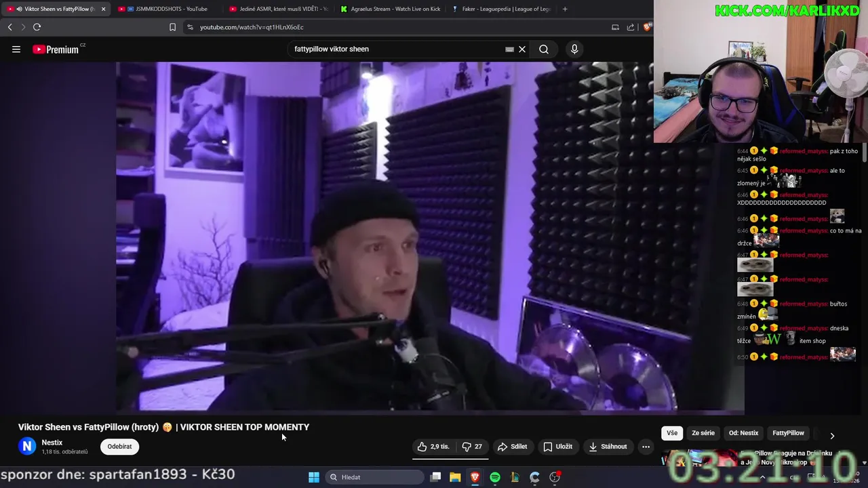
Task: Open the Windows Start menu
Action: pyautogui.click(x=314, y=477)
